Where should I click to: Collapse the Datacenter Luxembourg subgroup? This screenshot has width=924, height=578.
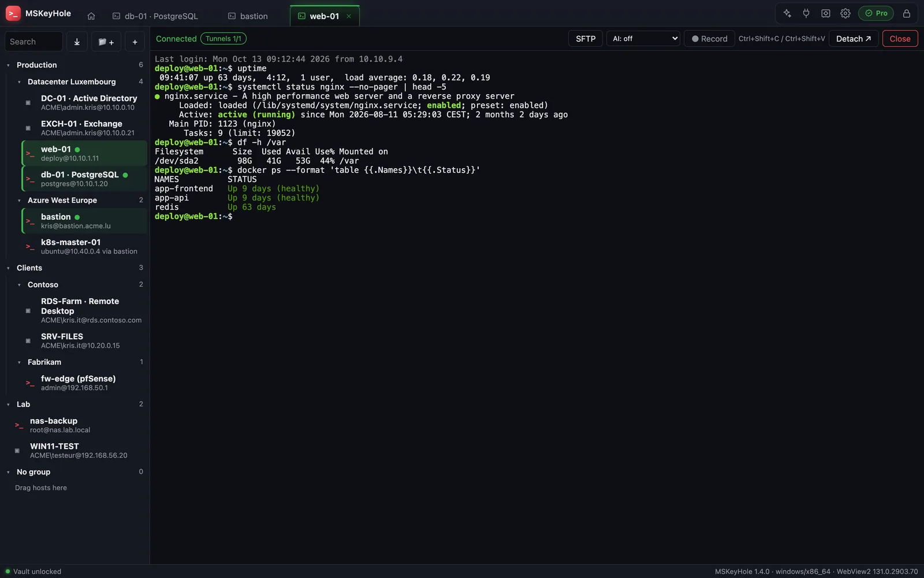[x=19, y=82]
